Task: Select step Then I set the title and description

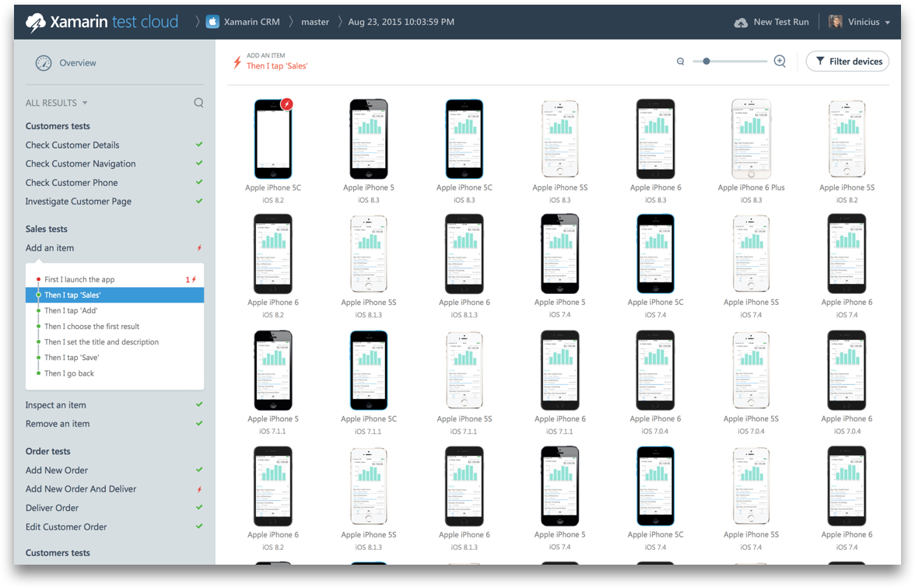Action: [x=101, y=342]
